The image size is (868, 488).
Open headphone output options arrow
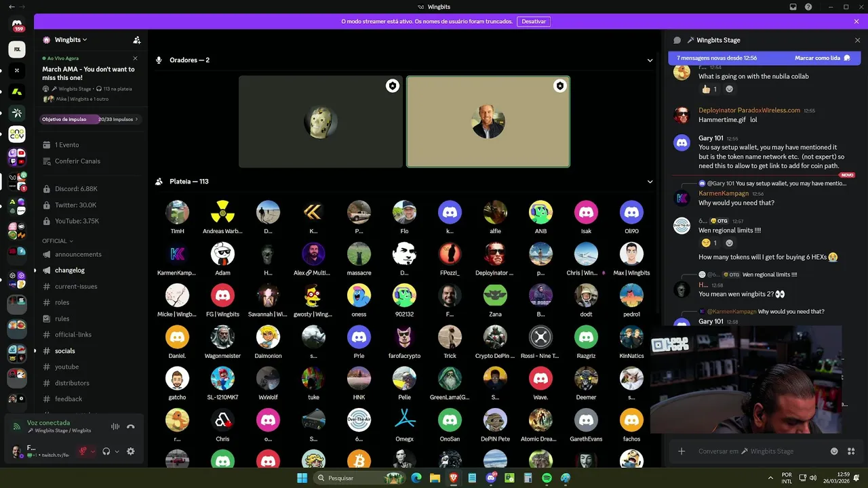tap(117, 451)
